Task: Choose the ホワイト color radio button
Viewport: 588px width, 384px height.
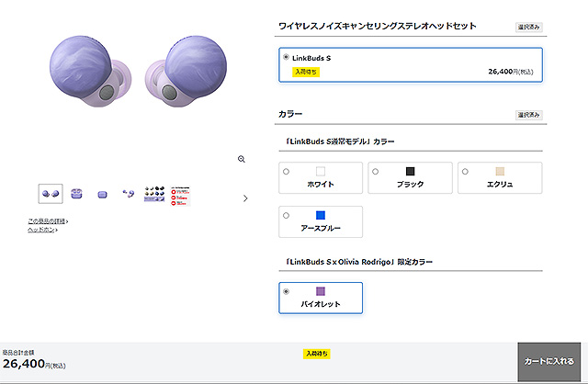Action: point(286,172)
